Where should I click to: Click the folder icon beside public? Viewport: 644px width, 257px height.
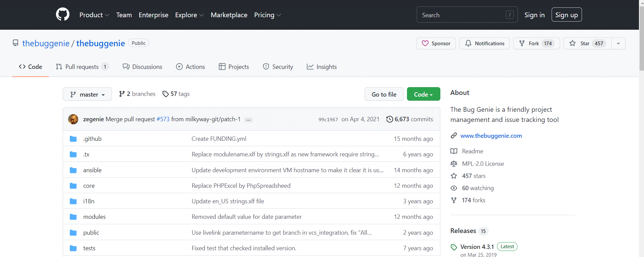[73, 233]
